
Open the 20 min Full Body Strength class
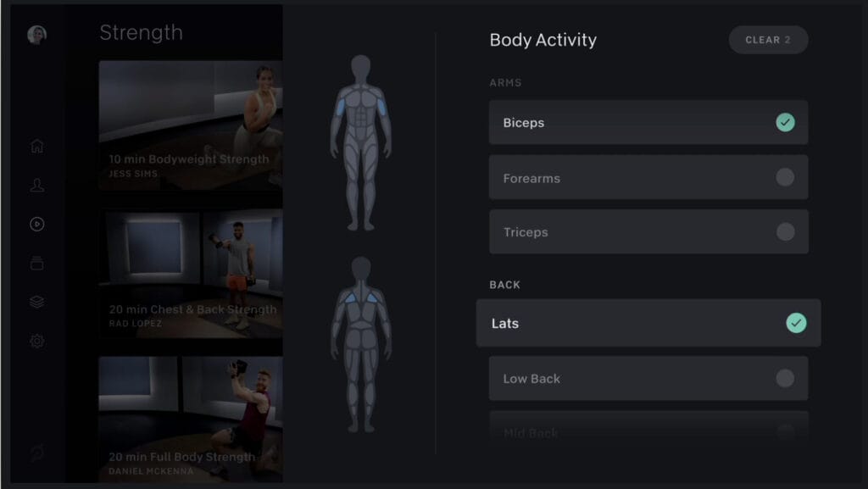191,420
